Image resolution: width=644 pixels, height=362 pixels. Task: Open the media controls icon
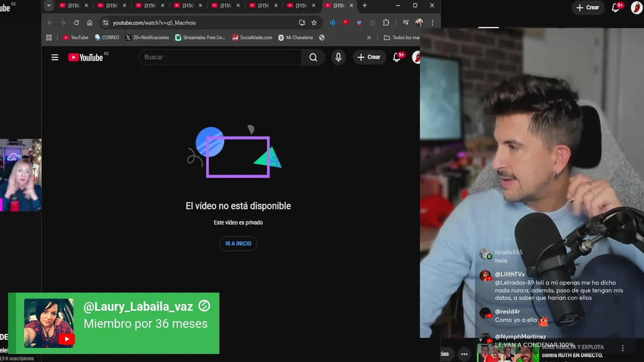[x=406, y=23]
